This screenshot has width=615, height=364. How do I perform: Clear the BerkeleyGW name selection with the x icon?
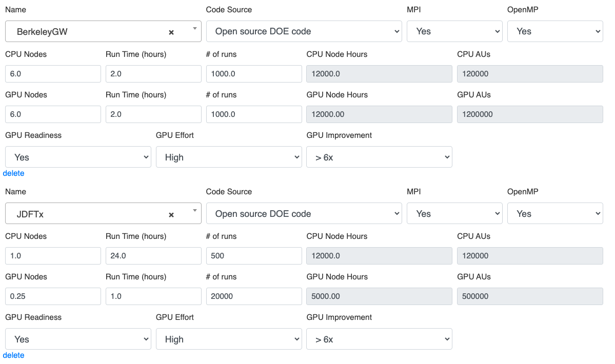pos(171,32)
